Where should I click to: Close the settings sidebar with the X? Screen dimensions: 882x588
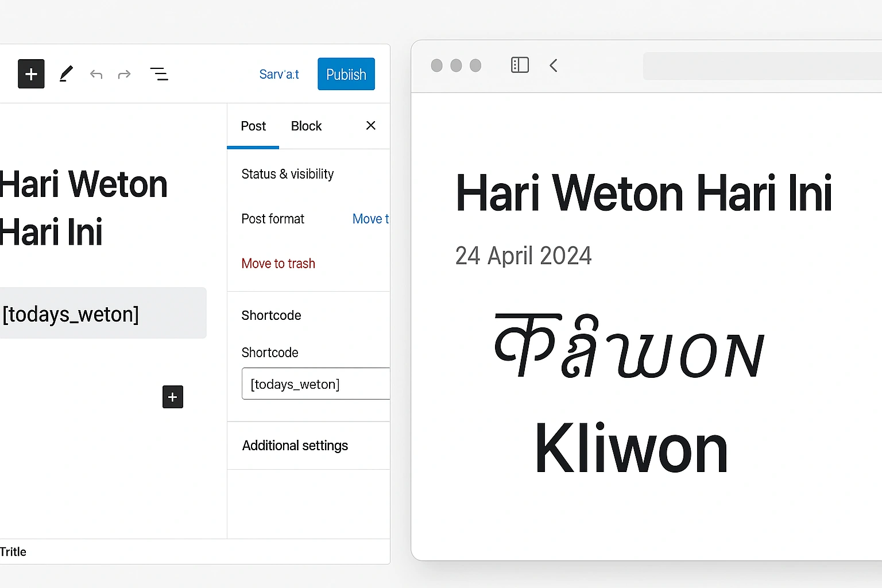(370, 125)
